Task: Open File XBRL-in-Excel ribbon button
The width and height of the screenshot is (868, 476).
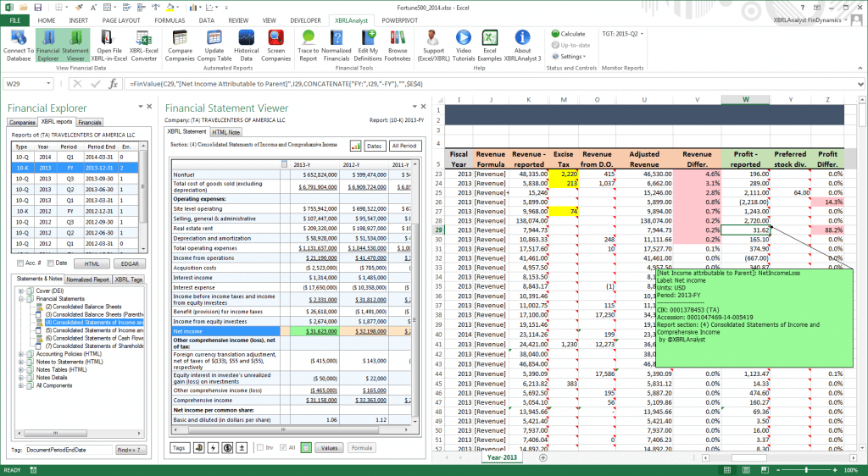Action: click(109, 46)
